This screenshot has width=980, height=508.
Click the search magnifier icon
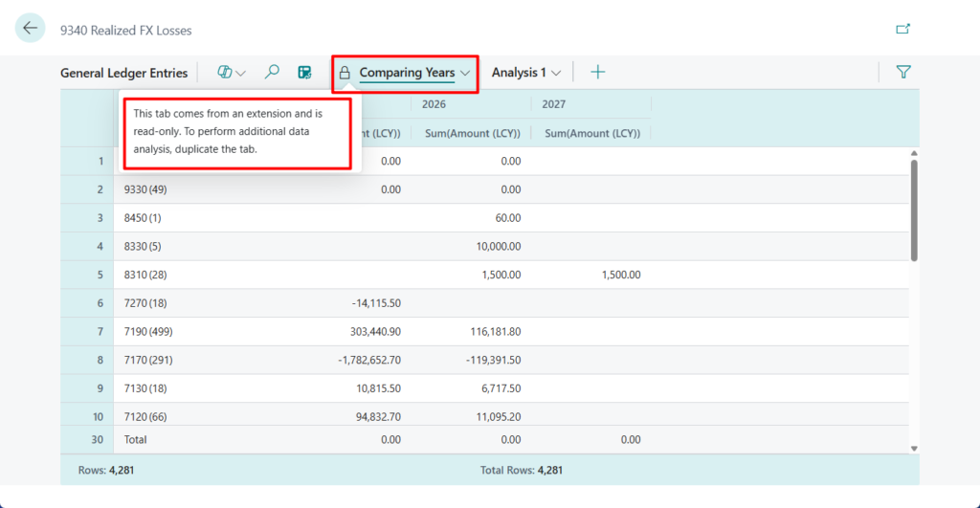pyautogui.click(x=272, y=72)
